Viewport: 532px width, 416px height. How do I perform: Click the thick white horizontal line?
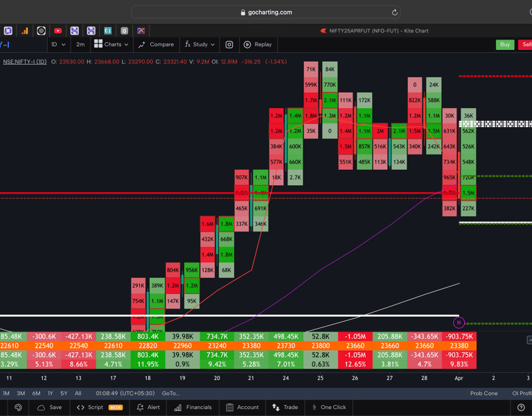point(230,315)
